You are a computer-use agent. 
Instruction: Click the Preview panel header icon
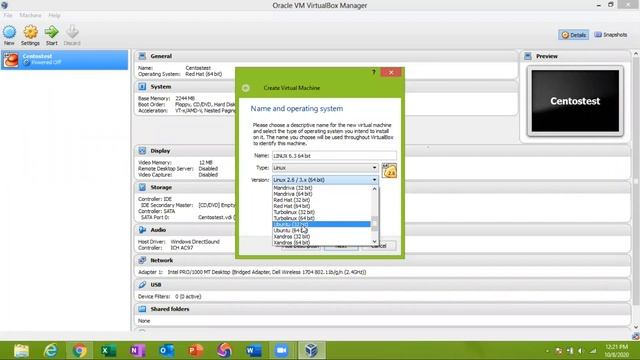(528, 56)
